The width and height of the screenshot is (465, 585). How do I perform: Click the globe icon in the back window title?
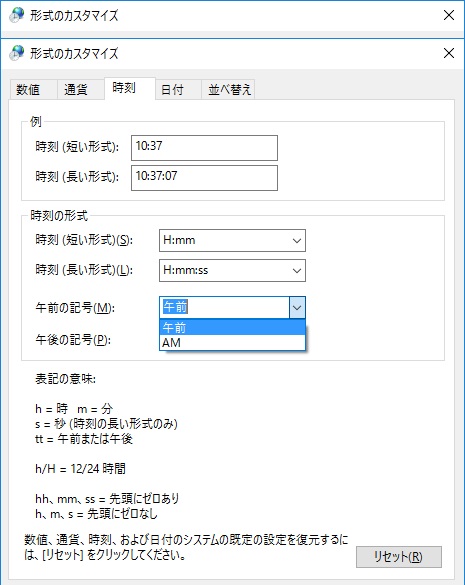17,15
